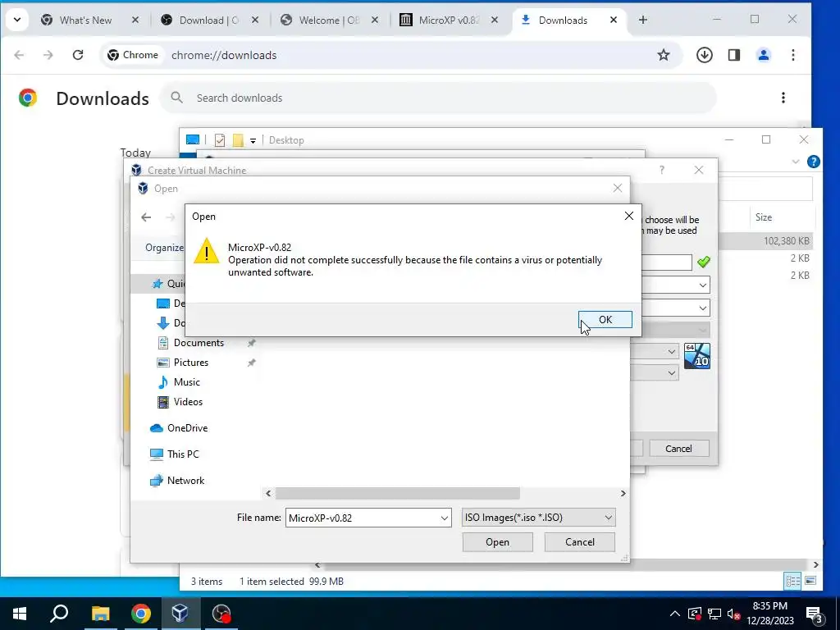Viewport: 840px width, 630px height.
Task: Open a new Chrome tab
Action: tap(643, 20)
